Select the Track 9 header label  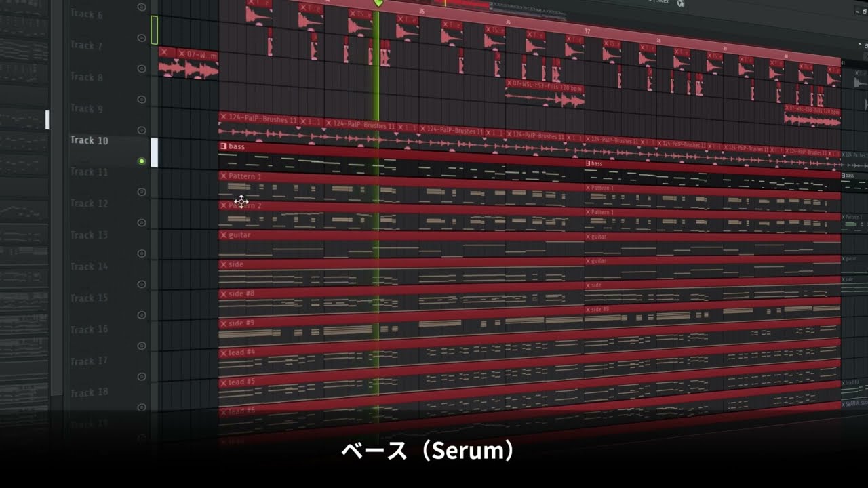[x=86, y=108]
